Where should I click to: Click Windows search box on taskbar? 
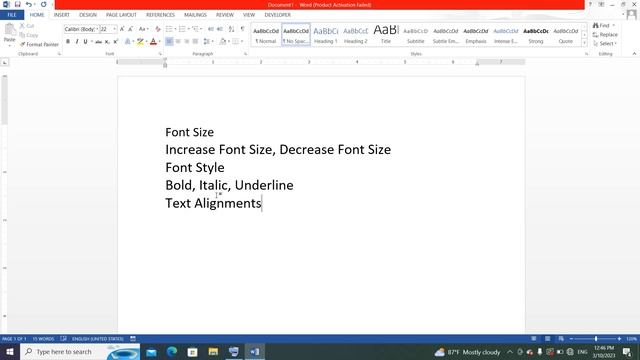pos(80,352)
